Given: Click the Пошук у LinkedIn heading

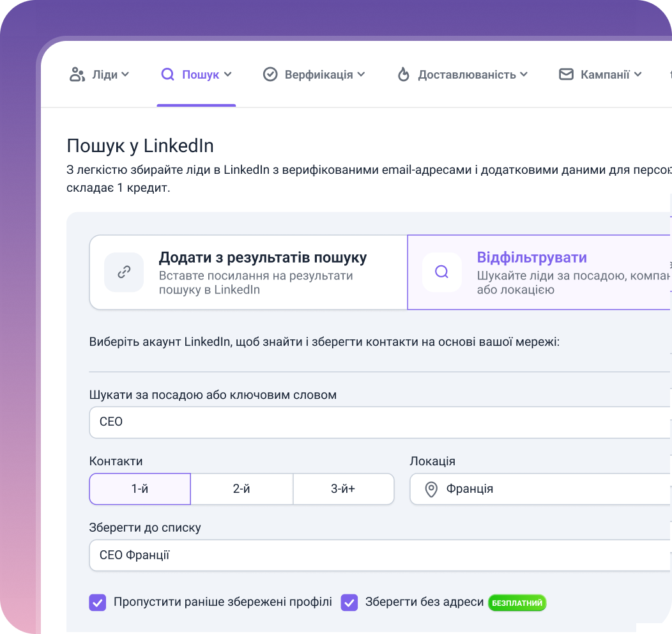Looking at the screenshot, I should point(140,146).
